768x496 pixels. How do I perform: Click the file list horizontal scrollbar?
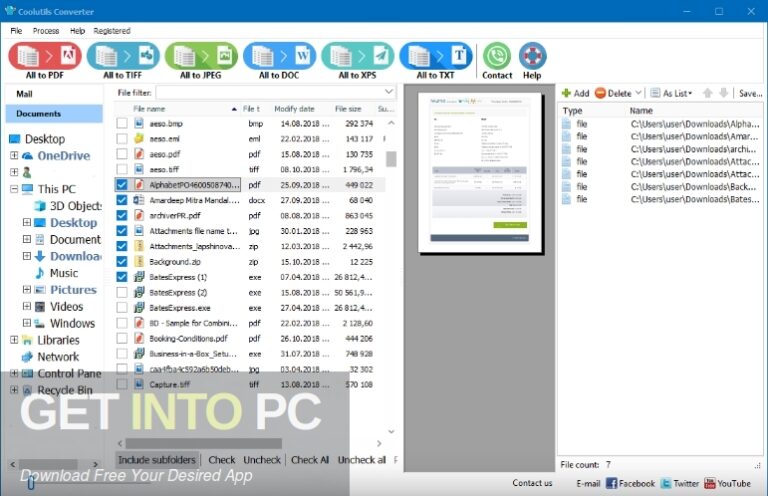(x=203, y=443)
